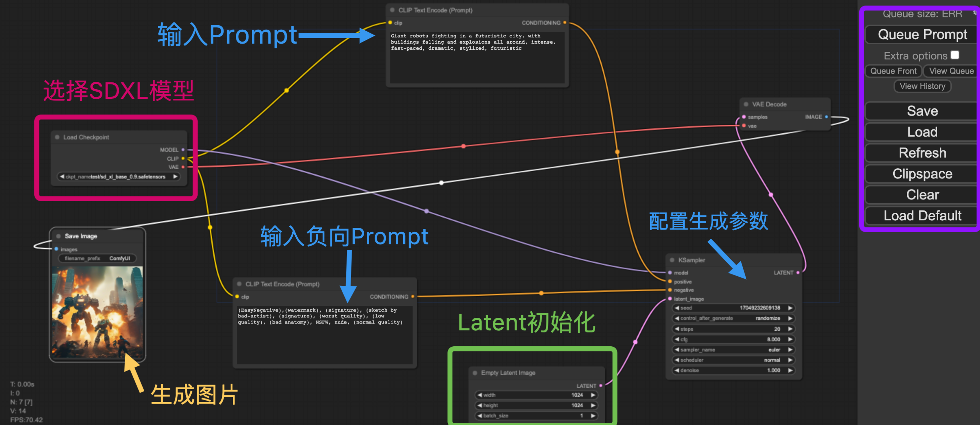Click the batch_size value field
The width and height of the screenshot is (980, 425).
pyautogui.click(x=536, y=415)
